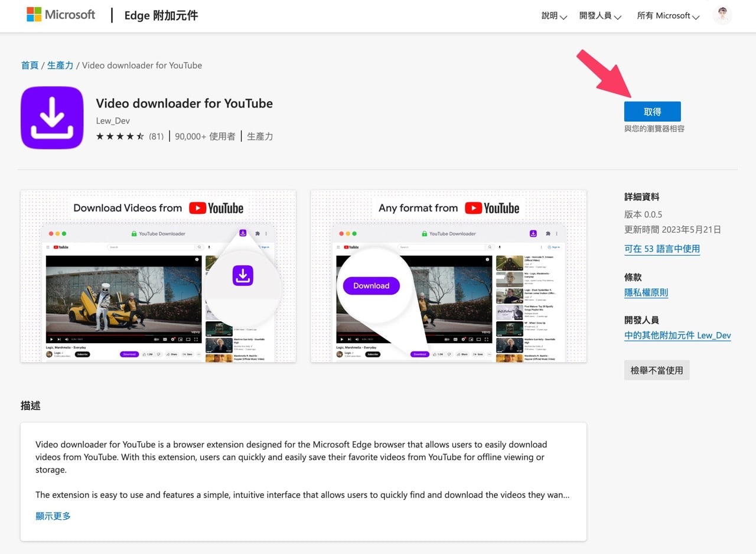756x554 pixels.
Task: Click the extension title 'Video downloader for YouTube'
Action: (x=184, y=103)
